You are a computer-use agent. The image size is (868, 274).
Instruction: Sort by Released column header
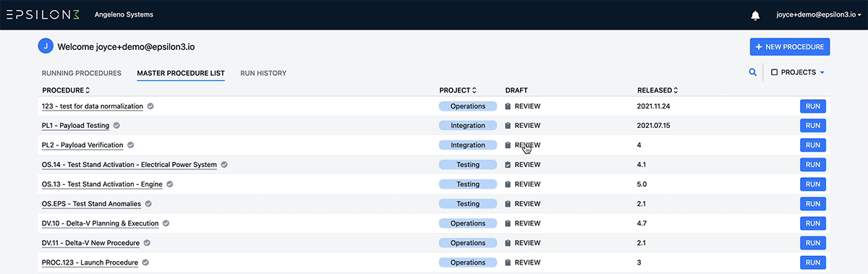(x=658, y=90)
